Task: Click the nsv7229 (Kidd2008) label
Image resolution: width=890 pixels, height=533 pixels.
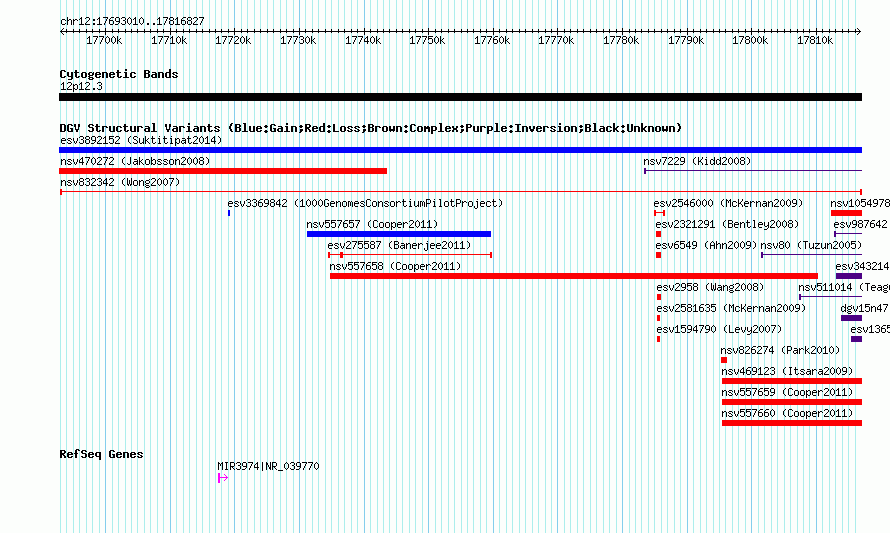Action: 697,161
